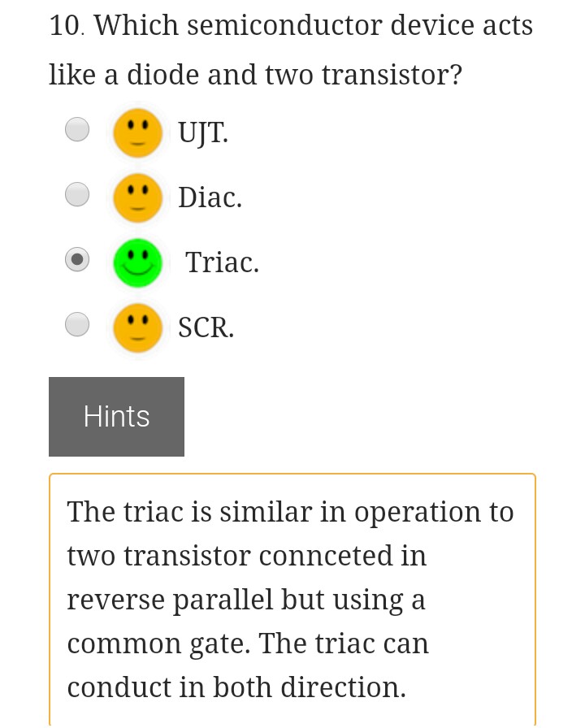
Task: Click the orange smiley icon beside Diac
Action: [138, 197]
